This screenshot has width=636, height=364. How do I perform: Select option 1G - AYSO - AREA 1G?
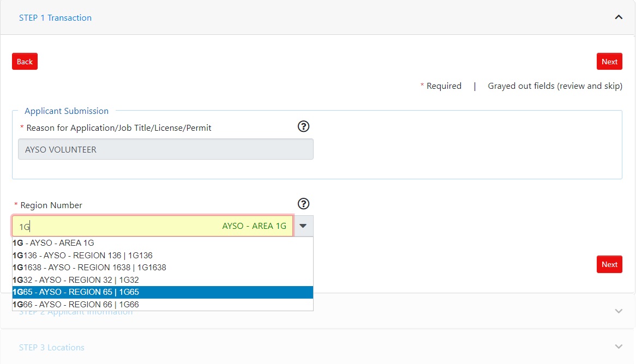point(163,243)
